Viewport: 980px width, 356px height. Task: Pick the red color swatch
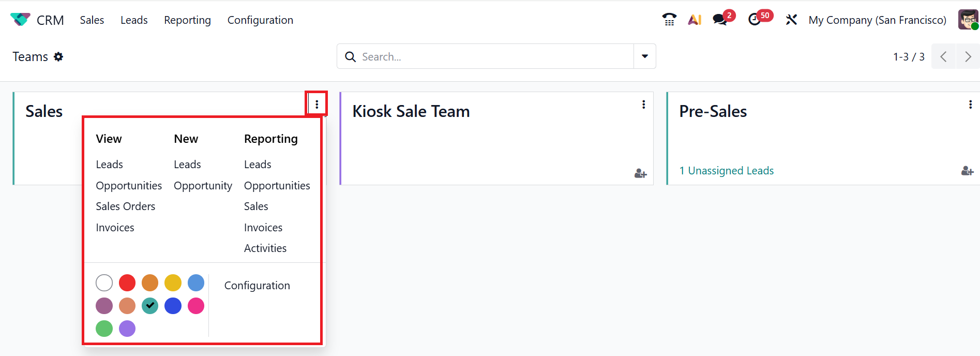(127, 283)
